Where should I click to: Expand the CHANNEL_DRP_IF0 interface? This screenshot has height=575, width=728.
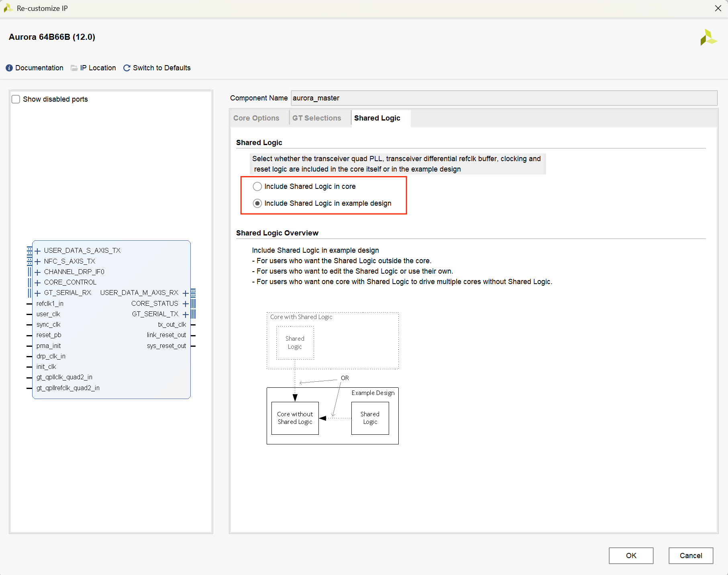[37, 272]
